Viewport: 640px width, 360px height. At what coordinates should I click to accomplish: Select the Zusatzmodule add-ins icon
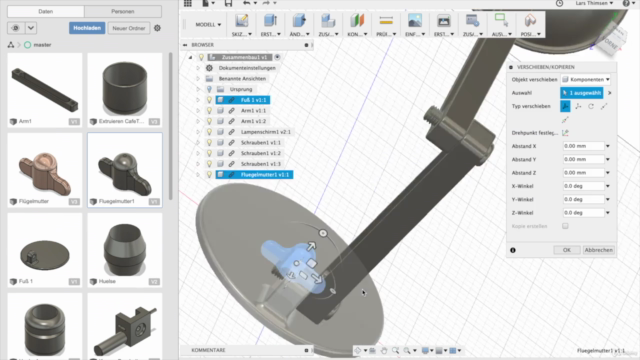pos(472,20)
